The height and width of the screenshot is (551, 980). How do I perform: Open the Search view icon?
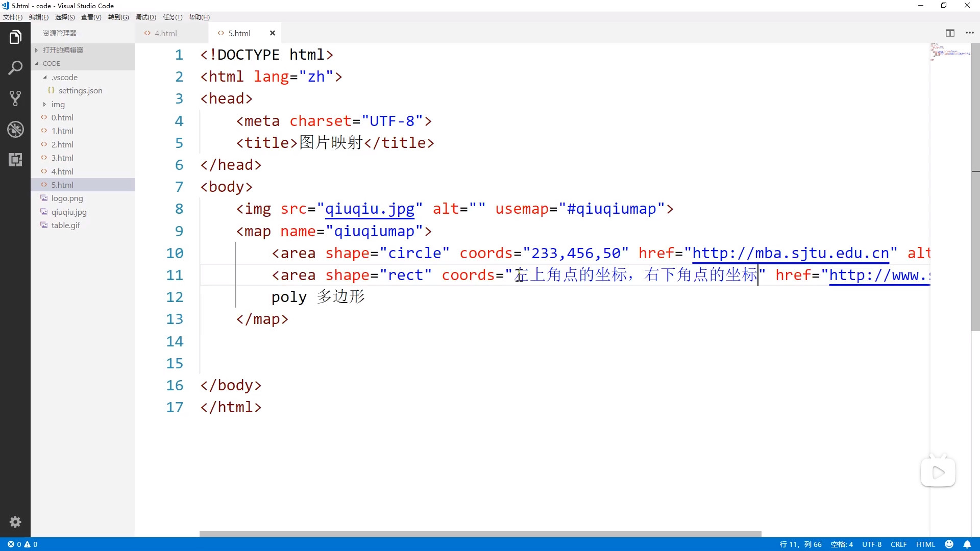[x=15, y=67]
